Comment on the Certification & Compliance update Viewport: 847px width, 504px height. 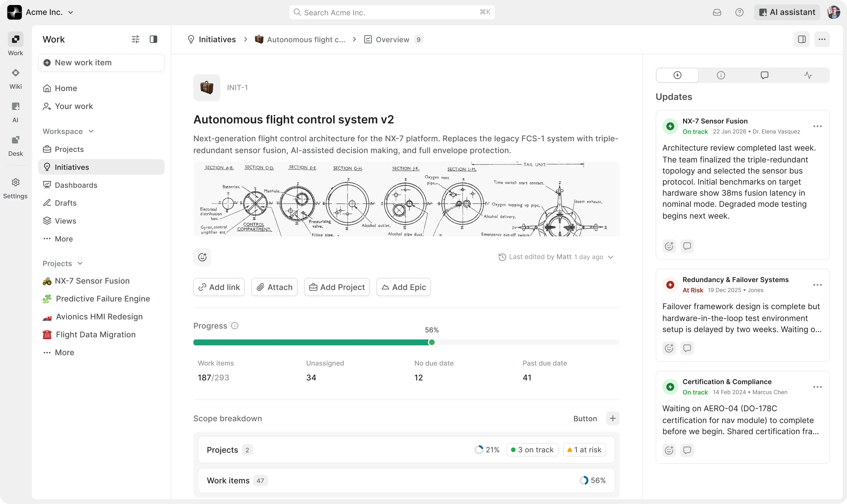point(687,450)
